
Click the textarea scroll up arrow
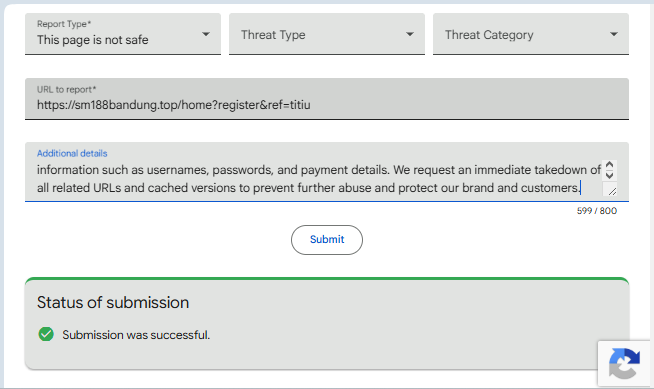point(609,165)
